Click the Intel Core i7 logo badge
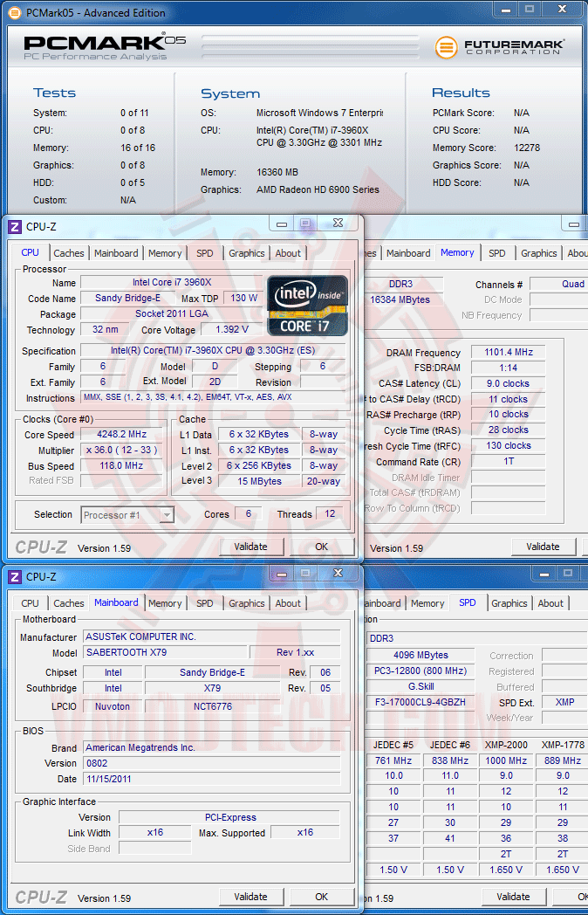The height and width of the screenshot is (915, 588). [x=307, y=306]
